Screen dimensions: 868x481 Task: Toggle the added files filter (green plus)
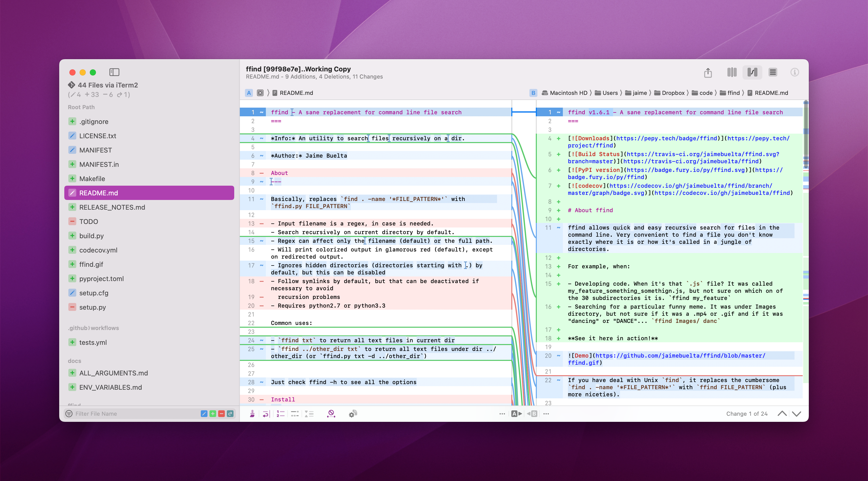click(x=213, y=414)
